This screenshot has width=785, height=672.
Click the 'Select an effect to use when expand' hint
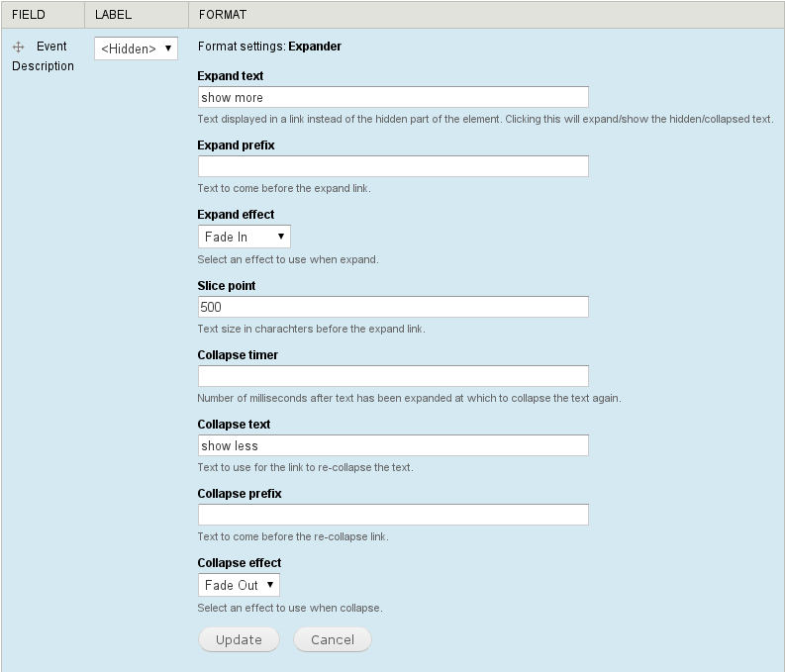(288, 259)
